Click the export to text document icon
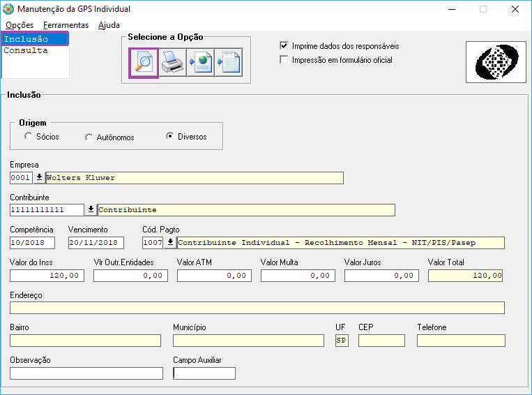The height and width of the screenshot is (395, 532). [229, 62]
